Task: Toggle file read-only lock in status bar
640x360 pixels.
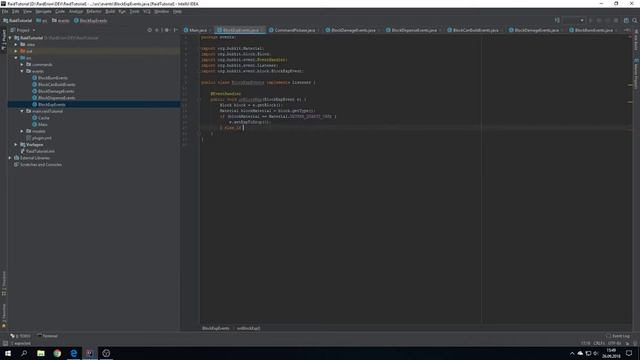Action: [x=627, y=343]
